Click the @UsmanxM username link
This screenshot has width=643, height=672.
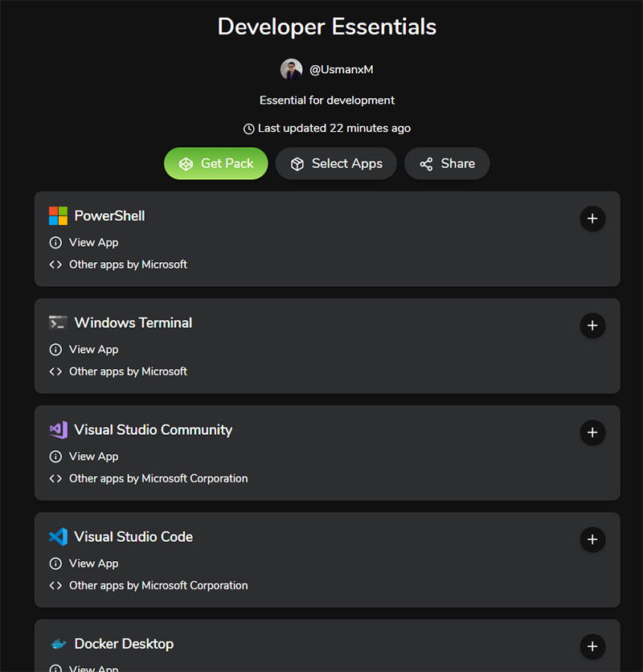point(342,70)
